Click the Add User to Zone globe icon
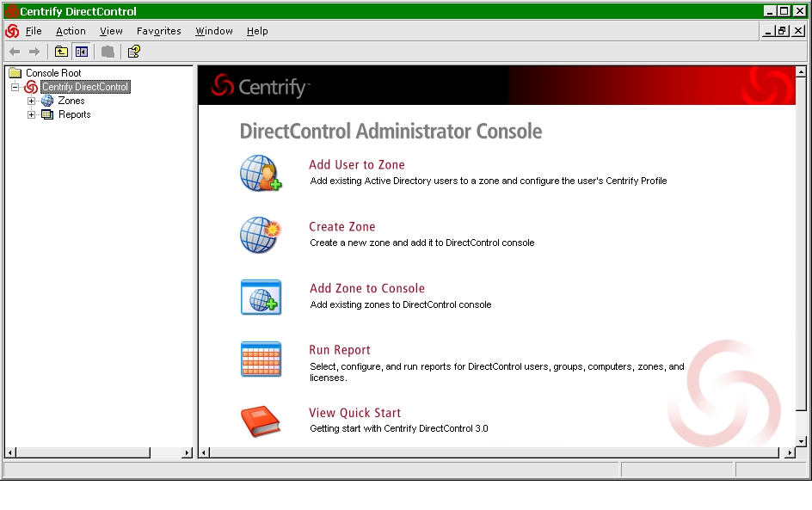Image resolution: width=812 pixels, height=510 pixels. coord(261,173)
